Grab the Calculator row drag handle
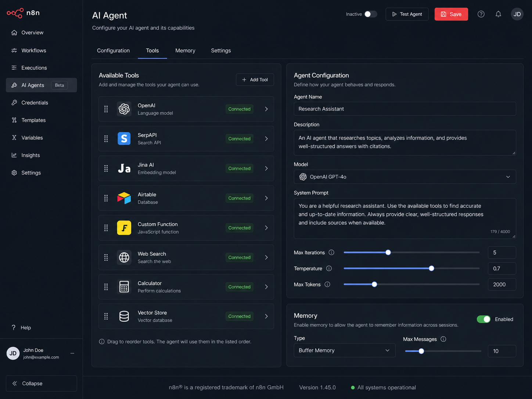 pyautogui.click(x=106, y=287)
